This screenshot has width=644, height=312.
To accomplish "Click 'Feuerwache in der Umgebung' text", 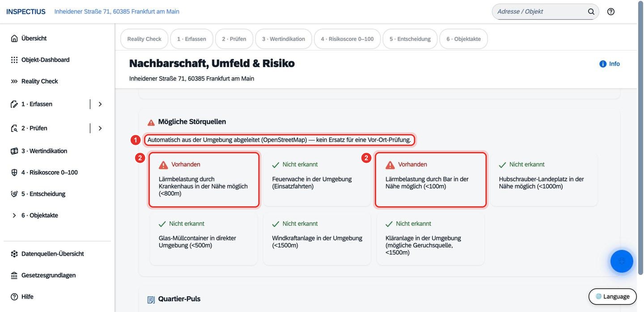I will coord(312,183).
